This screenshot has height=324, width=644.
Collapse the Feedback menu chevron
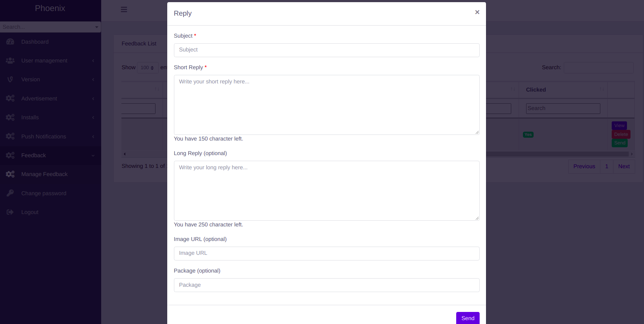tap(93, 155)
